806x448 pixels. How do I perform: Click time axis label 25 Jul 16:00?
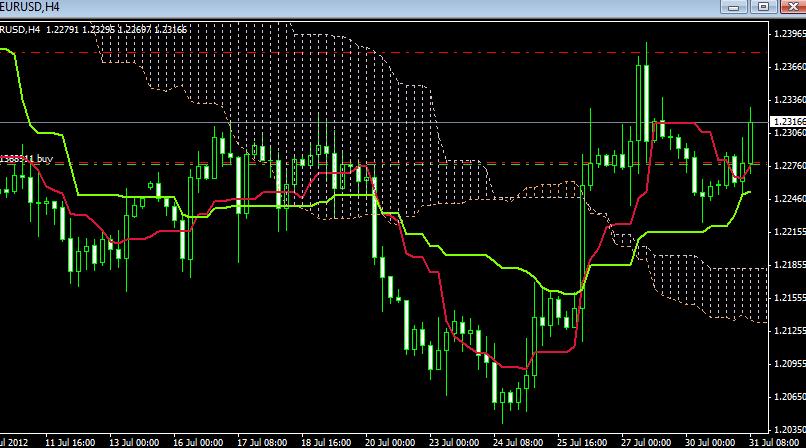582,442
